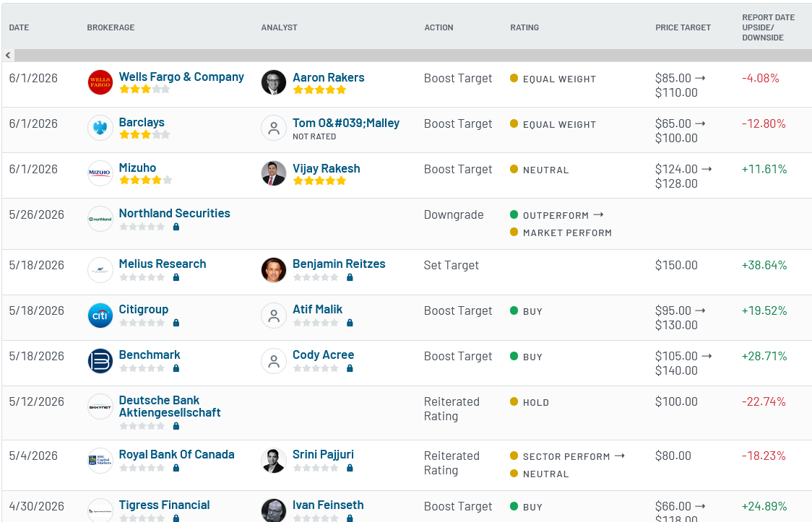This screenshot has height=522, width=812.
Task: Open the Melius Research link
Action: pyautogui.click(x=163, y=264)
